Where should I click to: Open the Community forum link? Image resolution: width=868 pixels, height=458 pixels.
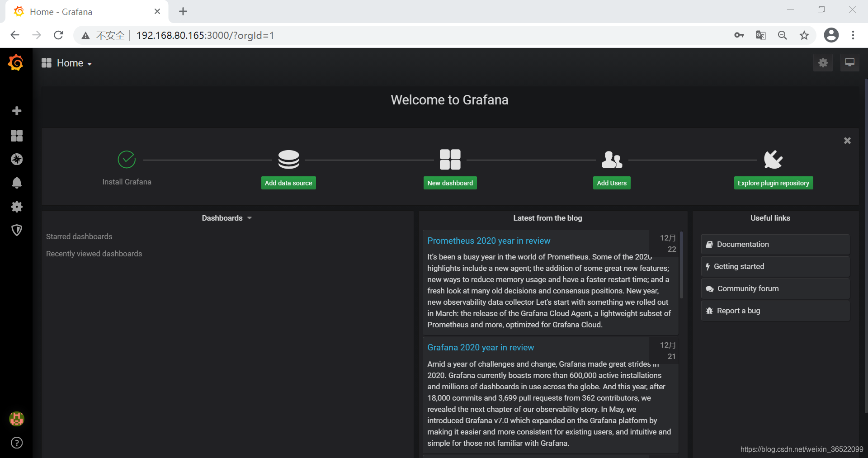775,288
